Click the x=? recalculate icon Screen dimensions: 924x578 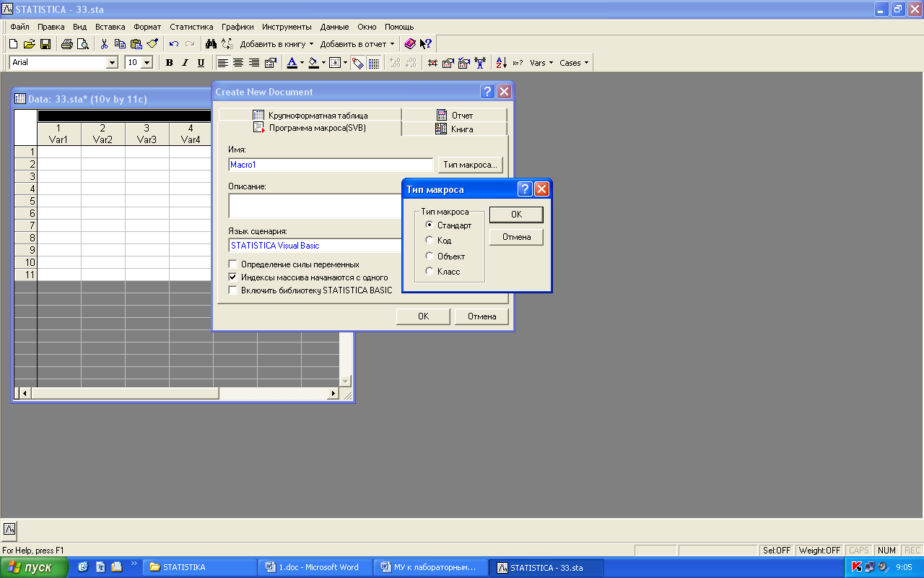pyautogui.click(x=518, y=63)
